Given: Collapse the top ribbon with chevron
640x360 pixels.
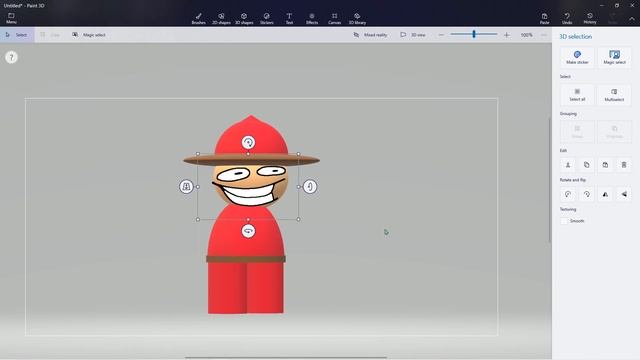Looking at the screenshot, I should 632,19.
